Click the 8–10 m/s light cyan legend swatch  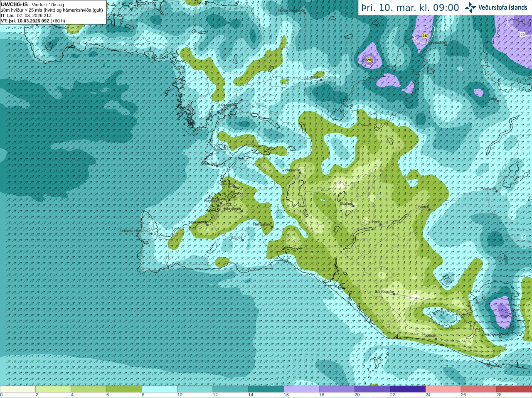[160, 389]
